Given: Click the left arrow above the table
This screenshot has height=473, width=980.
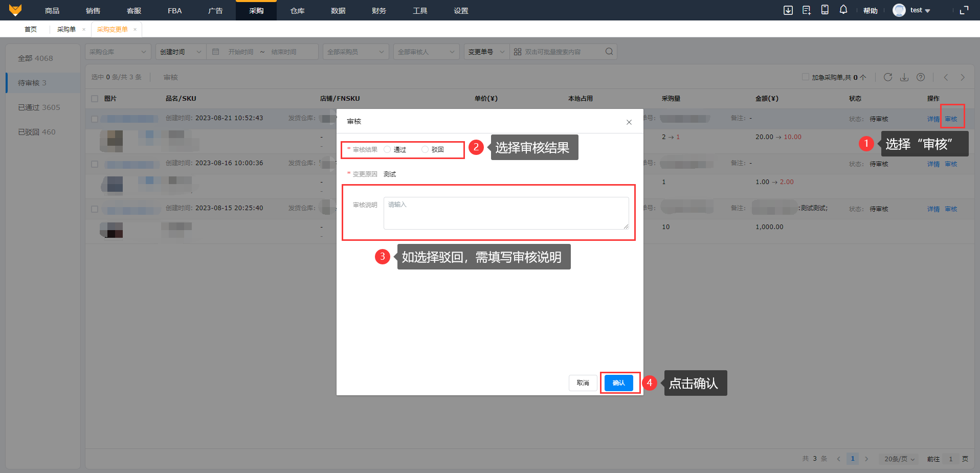Looking at the screenshot, I should 946,77.
